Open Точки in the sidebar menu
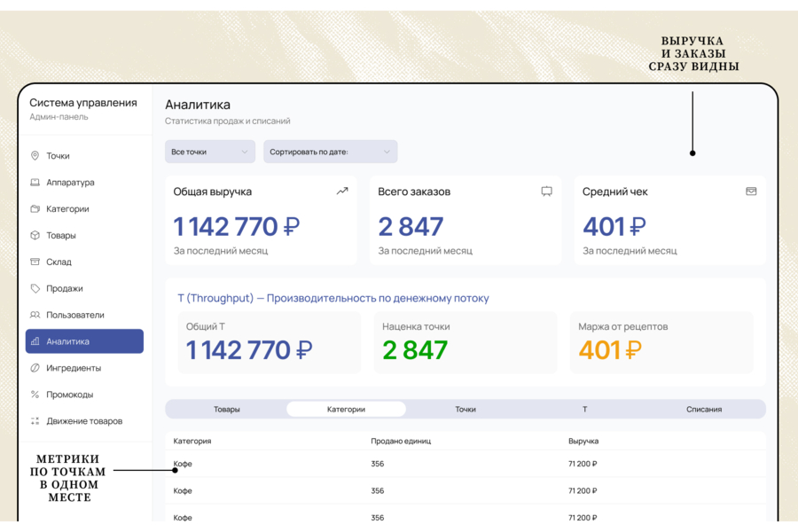 84,156
